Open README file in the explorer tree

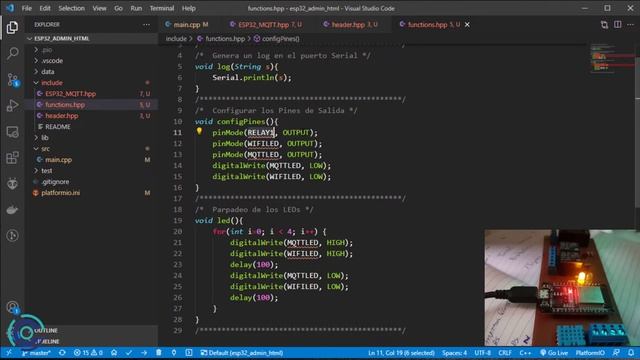[58, 127]
